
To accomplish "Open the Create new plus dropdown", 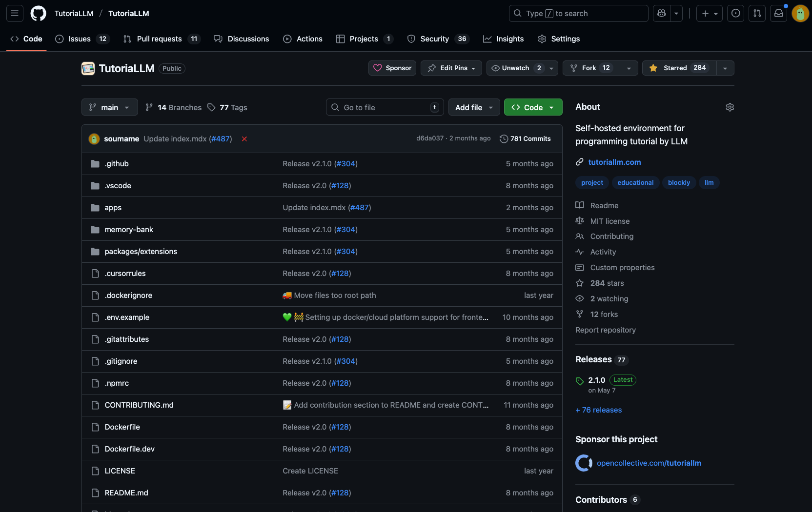I will (x=710, y=13).
